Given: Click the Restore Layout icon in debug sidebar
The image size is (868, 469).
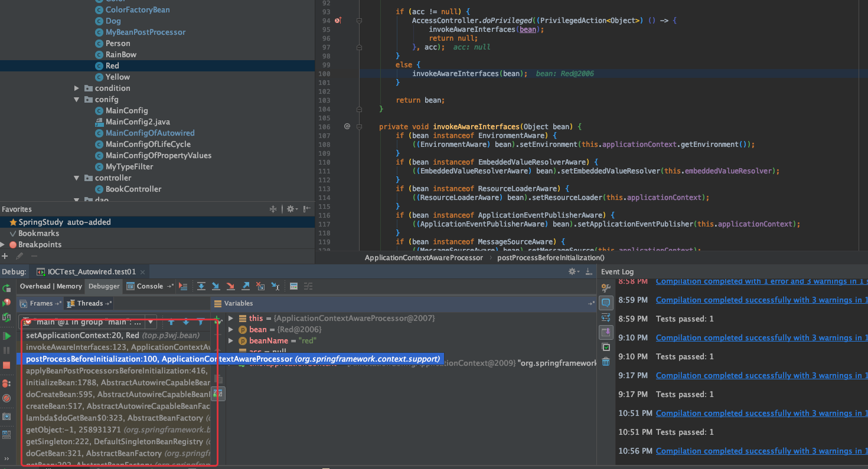Looking at the screenshot, I should click(6, 435).
